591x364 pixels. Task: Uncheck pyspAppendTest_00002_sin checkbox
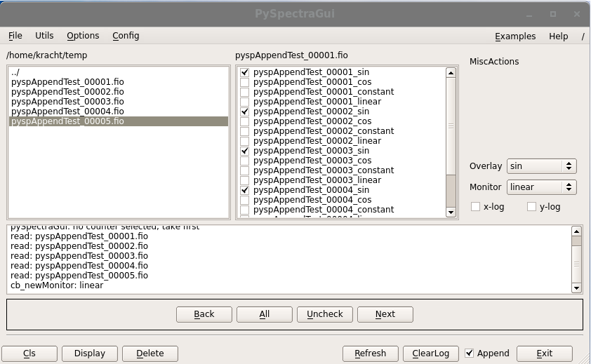(x=245, y=112)
